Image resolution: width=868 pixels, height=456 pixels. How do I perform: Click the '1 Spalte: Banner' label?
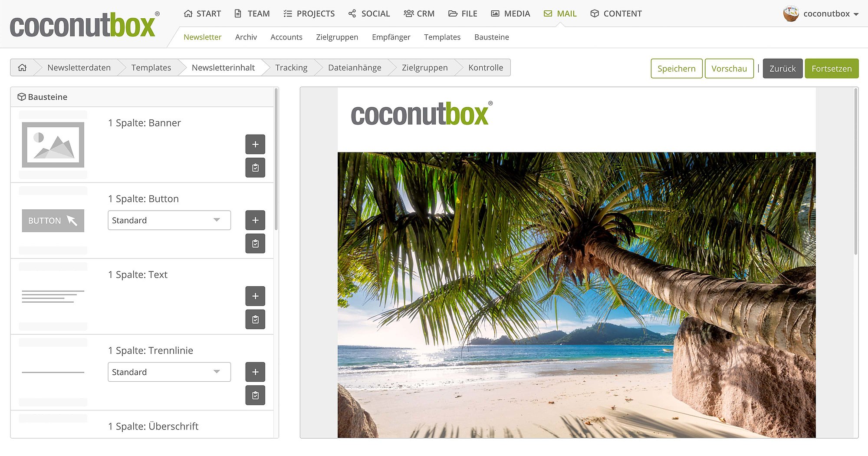pos(145,123)
